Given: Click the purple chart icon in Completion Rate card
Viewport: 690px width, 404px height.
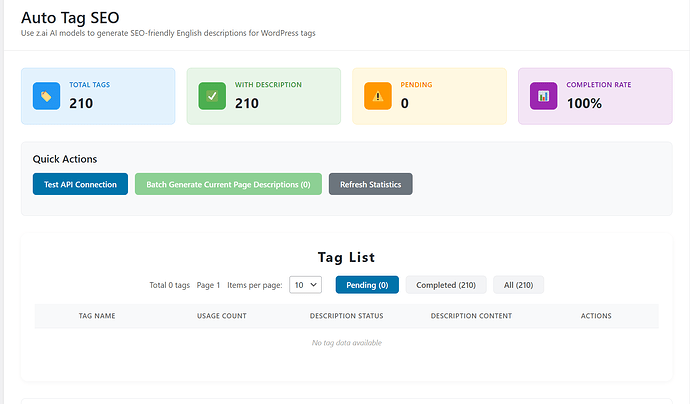Looking at the screenshot, I should 543,96.
